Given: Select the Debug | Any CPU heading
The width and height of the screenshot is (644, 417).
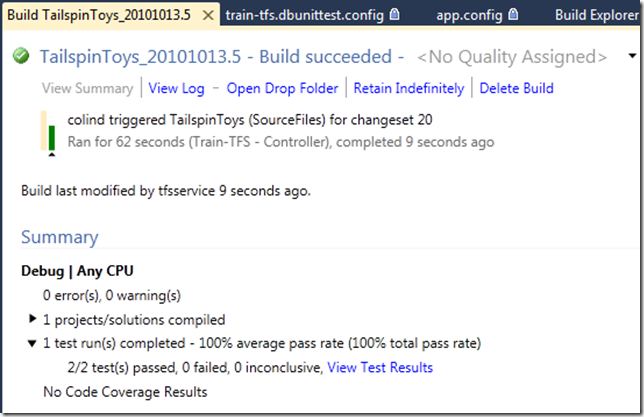Looking at the screenshot, I should (x=77, y=271).
